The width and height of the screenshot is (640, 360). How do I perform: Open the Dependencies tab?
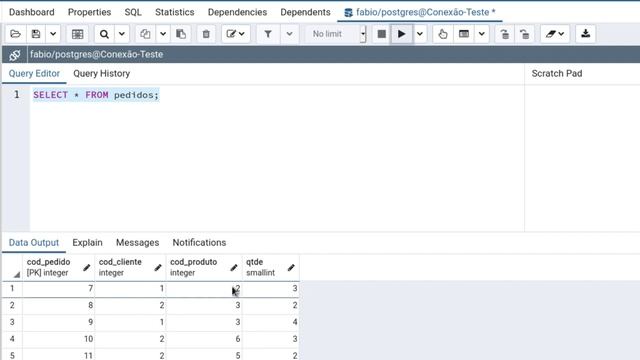(237, 12)
